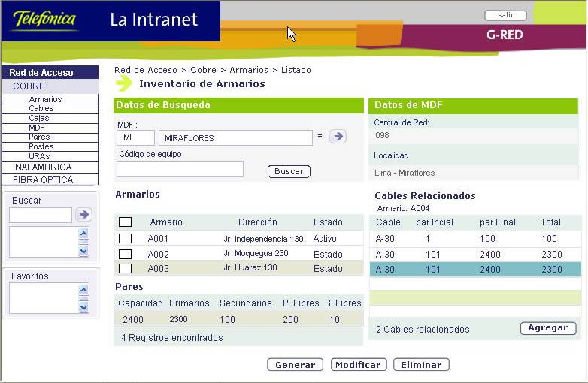Click the Código de equipo input field
The height and width of the screenshot is (383, 588).
(x=180, y=170)
